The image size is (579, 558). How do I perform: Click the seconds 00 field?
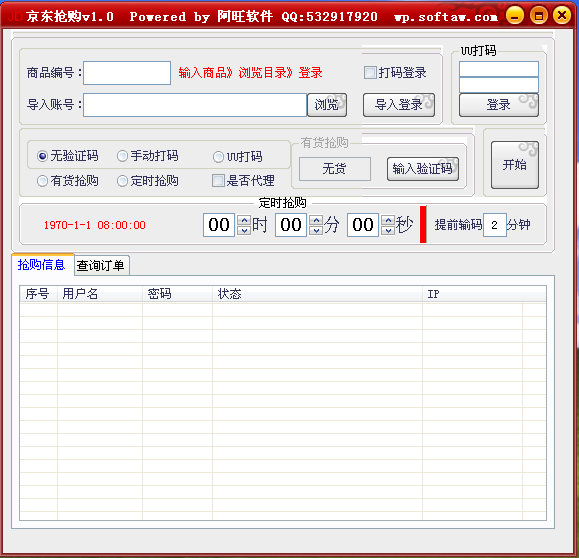click(363, 225)
